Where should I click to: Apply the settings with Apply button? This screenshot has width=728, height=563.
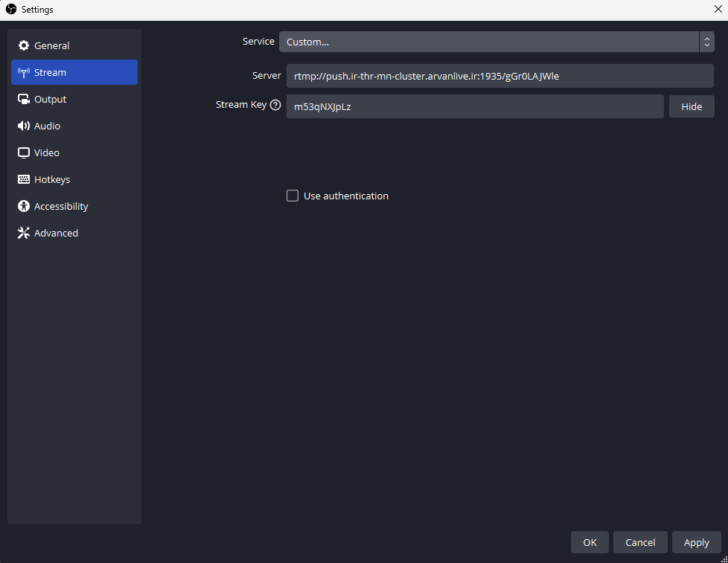point(696,542)
